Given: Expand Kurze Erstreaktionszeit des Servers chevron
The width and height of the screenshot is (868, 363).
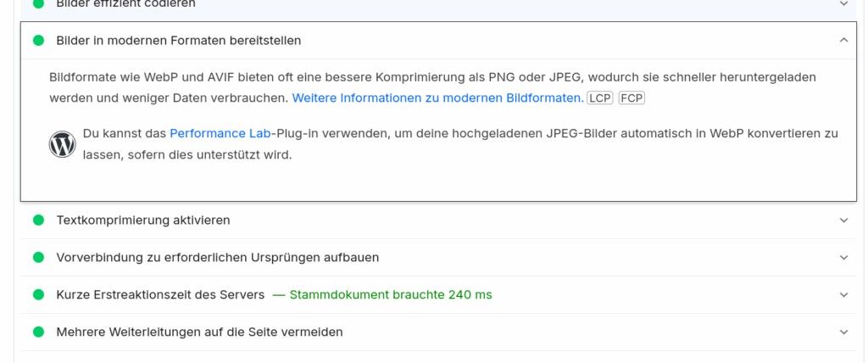Looking at the screenshot, I should tap(843, 295).
